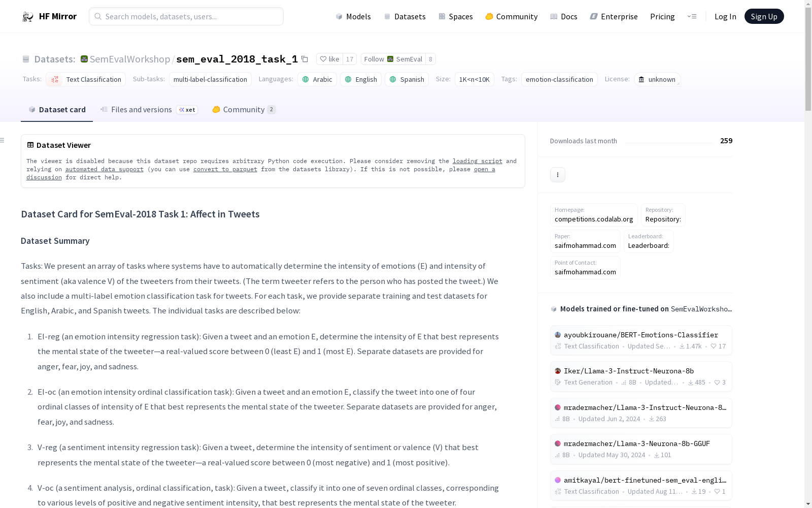Click the globe icon beside English
The height and width of the screenshot is (508, 812).
point(348,79)
